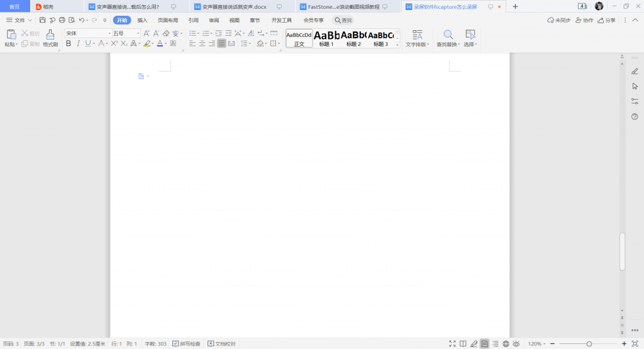Switch to page layout view in status bar
The image size is (644, 349).
484,344
